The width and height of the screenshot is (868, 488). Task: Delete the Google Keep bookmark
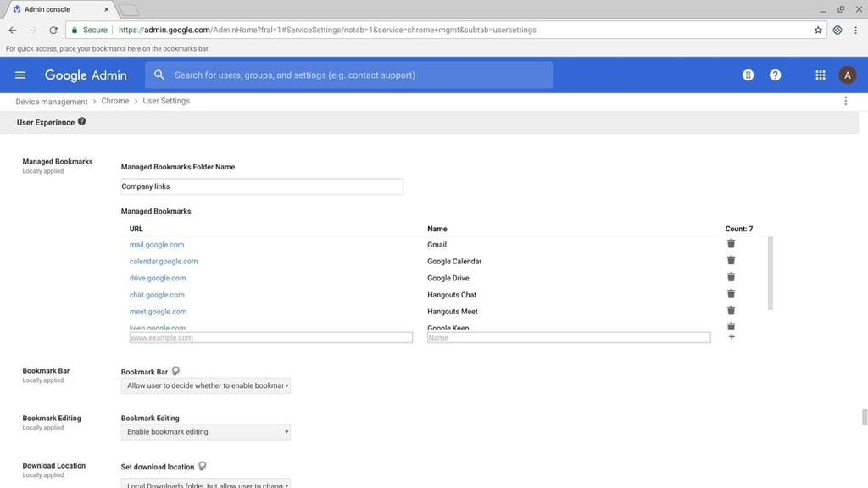(731, 326)
